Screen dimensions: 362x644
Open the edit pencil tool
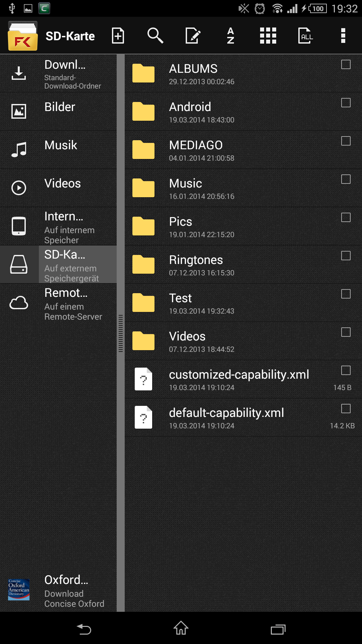pos(193,36)
